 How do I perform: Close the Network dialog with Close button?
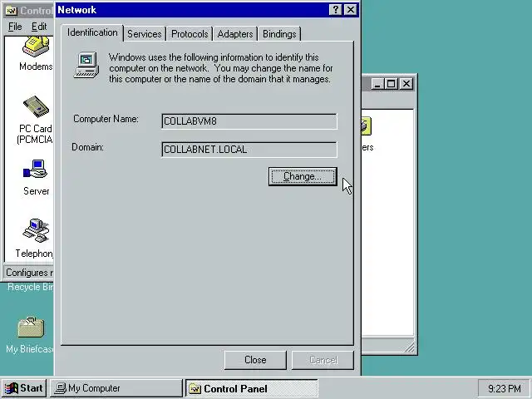255,360
